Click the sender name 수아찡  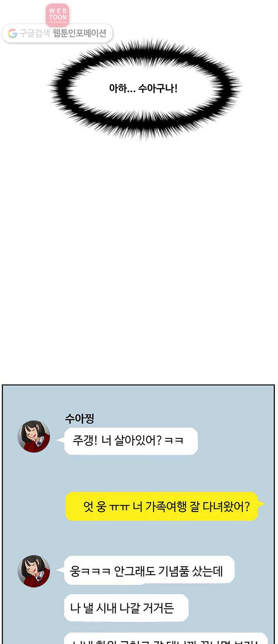[79, 419]
